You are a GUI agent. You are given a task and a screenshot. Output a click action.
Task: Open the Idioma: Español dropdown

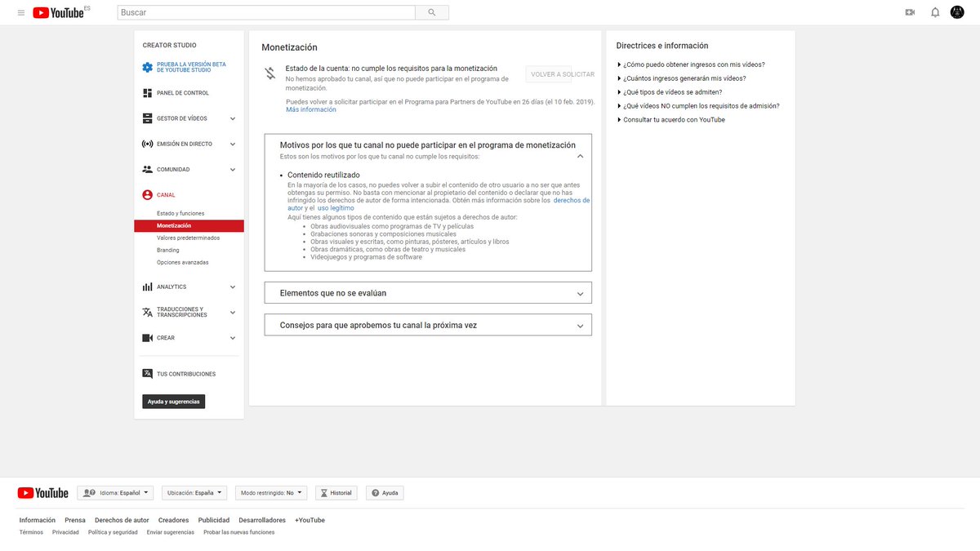[115, 493]
